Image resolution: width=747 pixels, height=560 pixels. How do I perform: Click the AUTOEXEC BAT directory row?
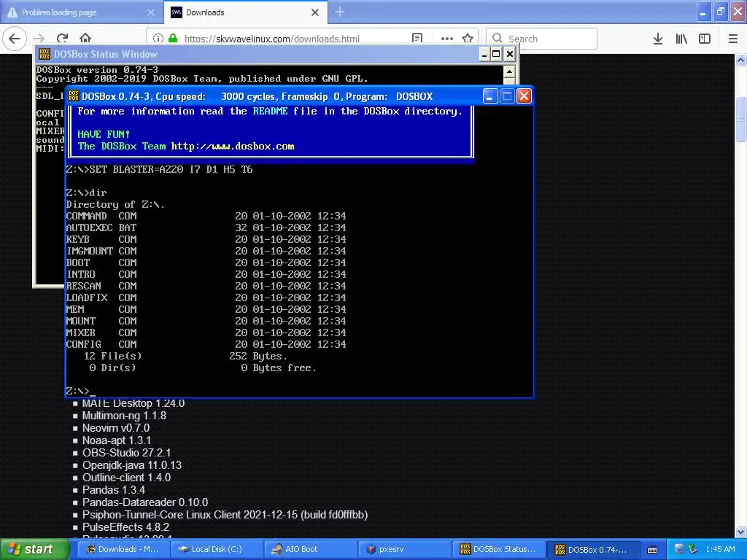click(x=206, y=227)
